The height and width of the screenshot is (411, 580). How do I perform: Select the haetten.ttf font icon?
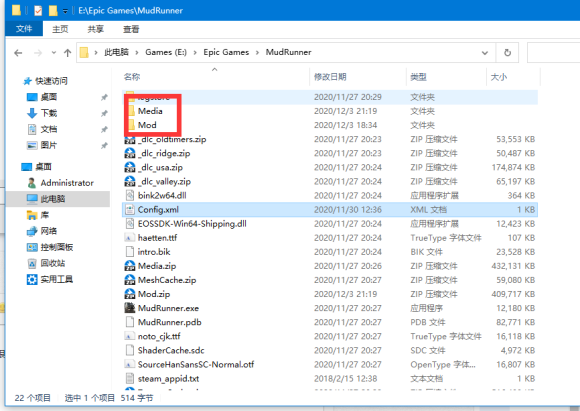click(129, 238)
